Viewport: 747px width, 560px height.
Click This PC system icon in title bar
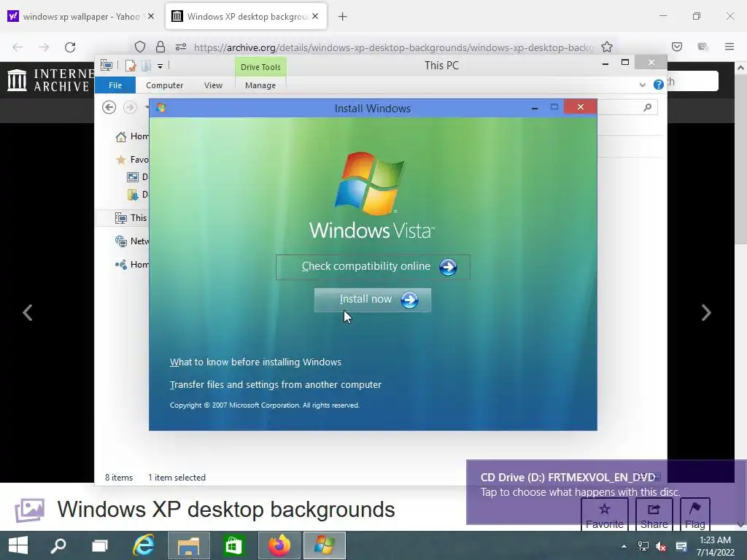tap(107, 65)
